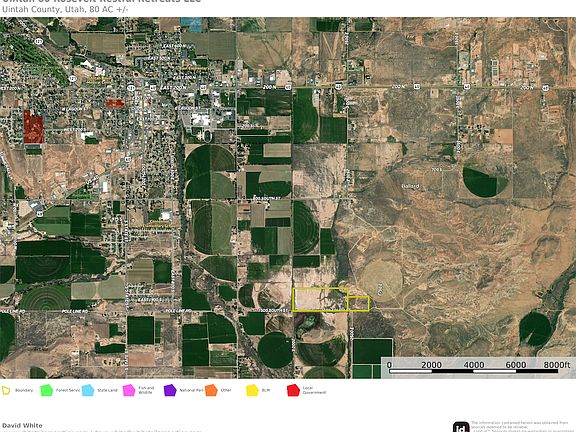Click the '6000' scale label
Image resolution: width=576 pixels, height=432 pixels.
click(x=516, y=365)
